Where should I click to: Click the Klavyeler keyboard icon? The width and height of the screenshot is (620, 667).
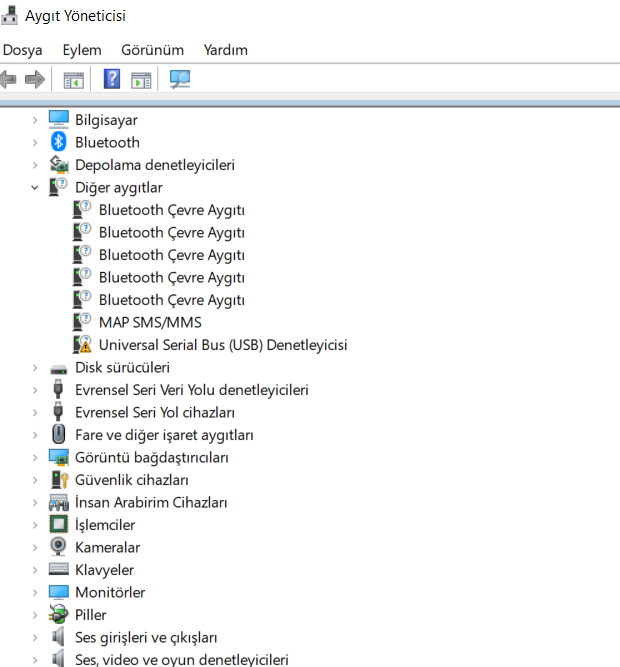(x=59, y=569)
